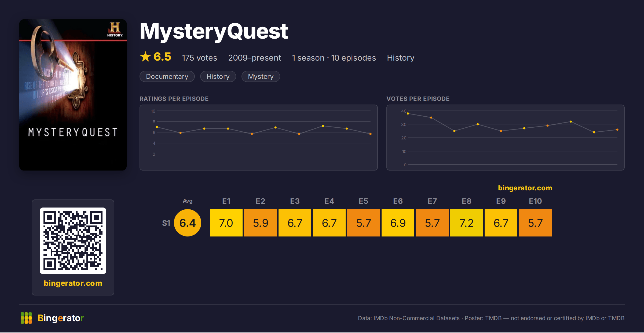The width and height of the screenshot is (644, 333).
Task: Open bingerator.com link under QR code
Action: pos(73,283)
